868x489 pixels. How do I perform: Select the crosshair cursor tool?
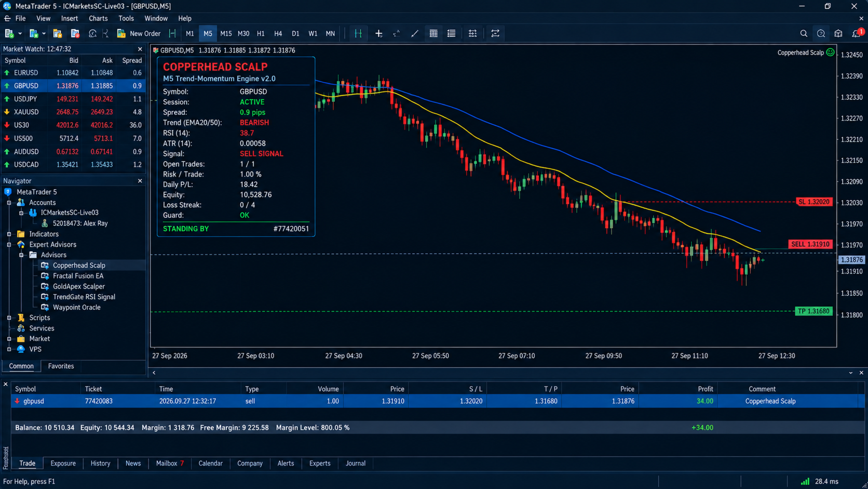(x=378, y=33)
